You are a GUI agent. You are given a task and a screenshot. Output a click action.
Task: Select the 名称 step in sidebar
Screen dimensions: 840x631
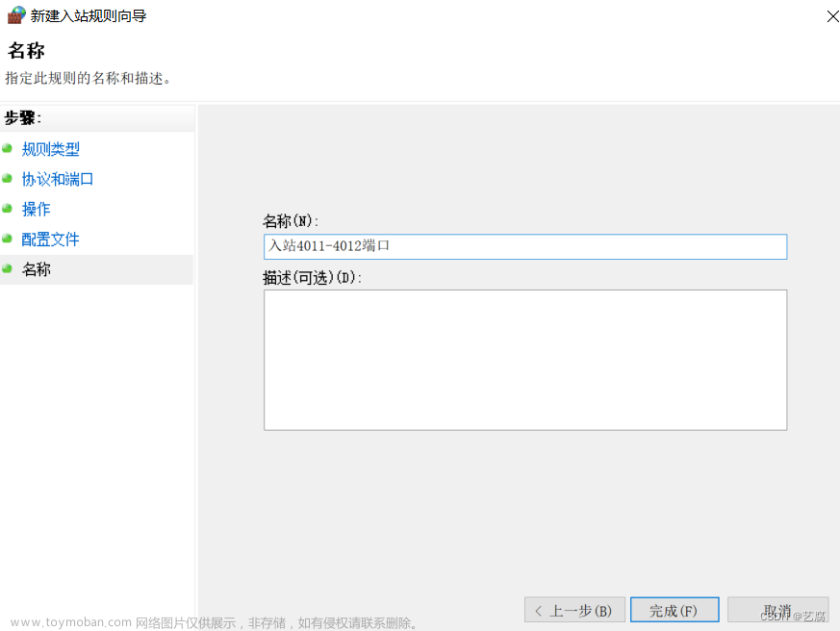click(36, 269)
